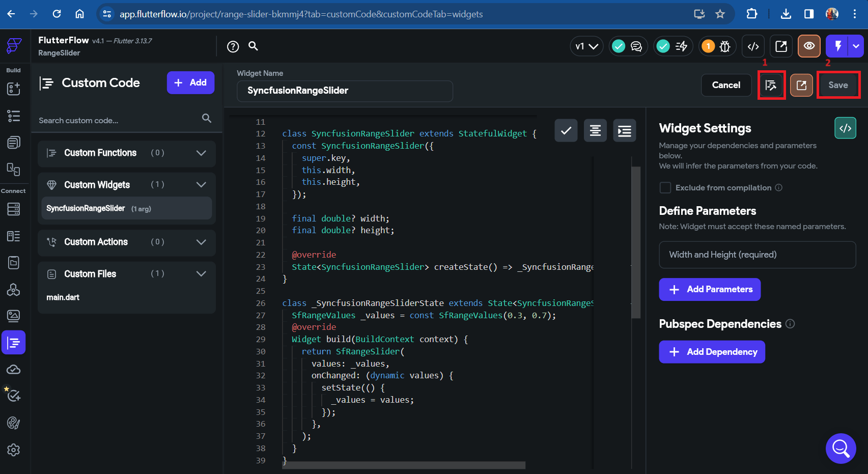Click the boilerplate code generation icon
Screen dimensions: 868x474
point(771,85)
